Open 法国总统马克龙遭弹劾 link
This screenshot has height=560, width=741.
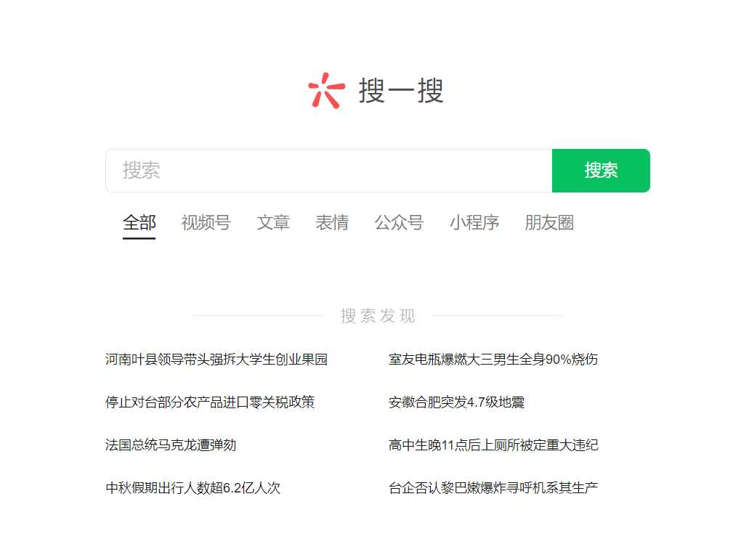171,445
